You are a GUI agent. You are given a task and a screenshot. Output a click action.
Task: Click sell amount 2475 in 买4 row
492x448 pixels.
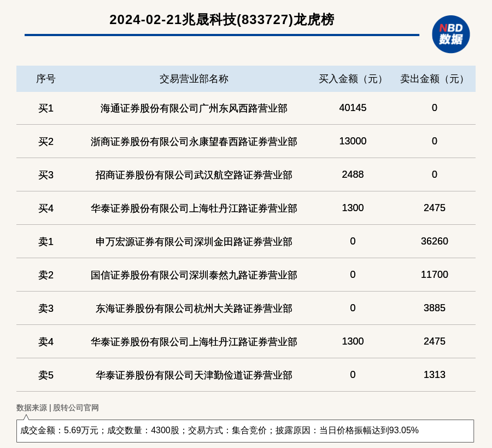(x=434, y=208)
